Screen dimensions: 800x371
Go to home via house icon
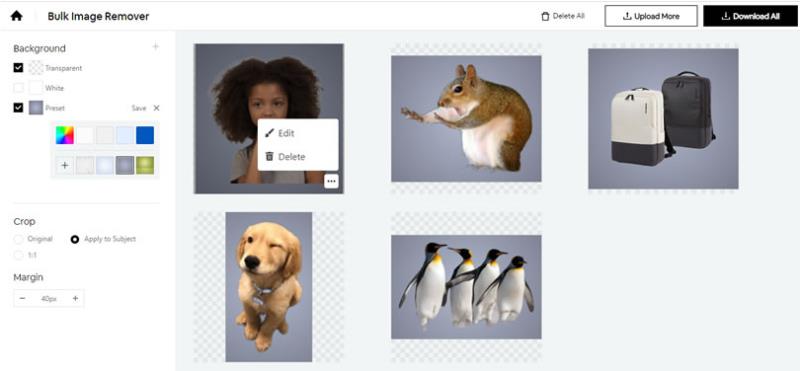[x=16, y=16]
